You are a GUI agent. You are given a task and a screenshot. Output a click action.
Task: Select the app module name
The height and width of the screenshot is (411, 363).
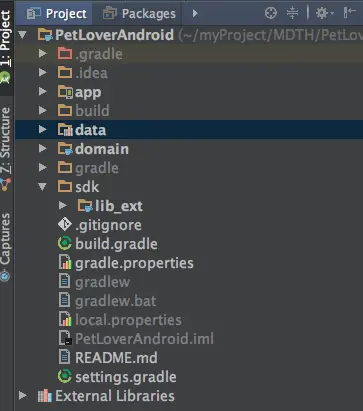pos(88,93)
